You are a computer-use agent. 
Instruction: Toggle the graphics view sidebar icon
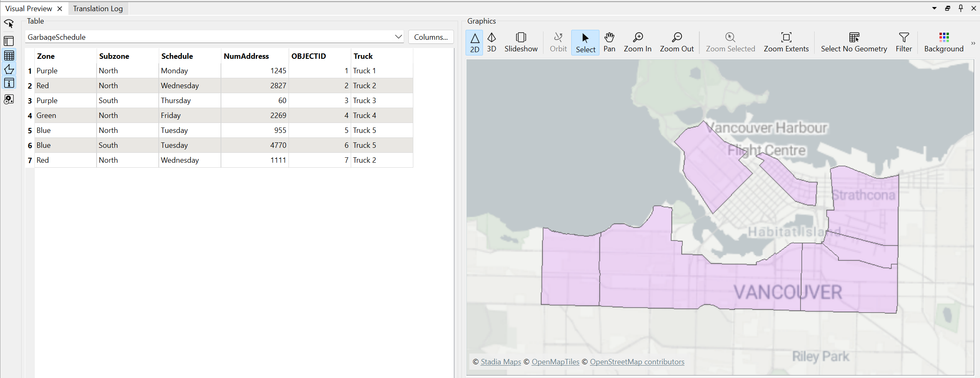[x=9, y=69]
